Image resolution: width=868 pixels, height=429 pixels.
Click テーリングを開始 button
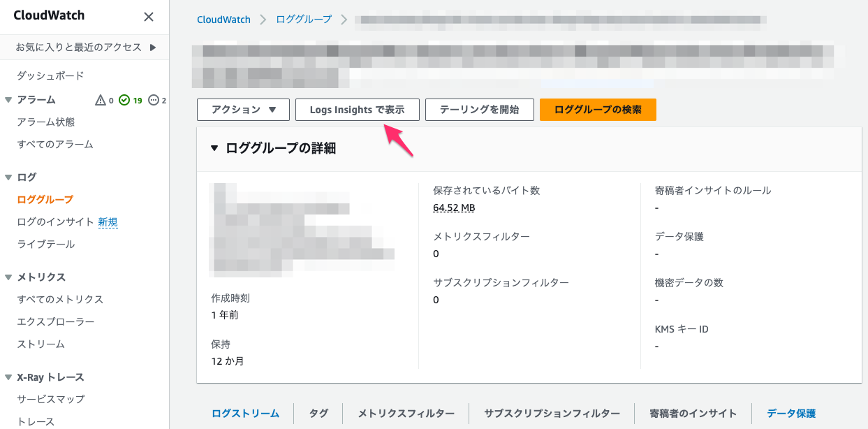(x=480, y=110)
